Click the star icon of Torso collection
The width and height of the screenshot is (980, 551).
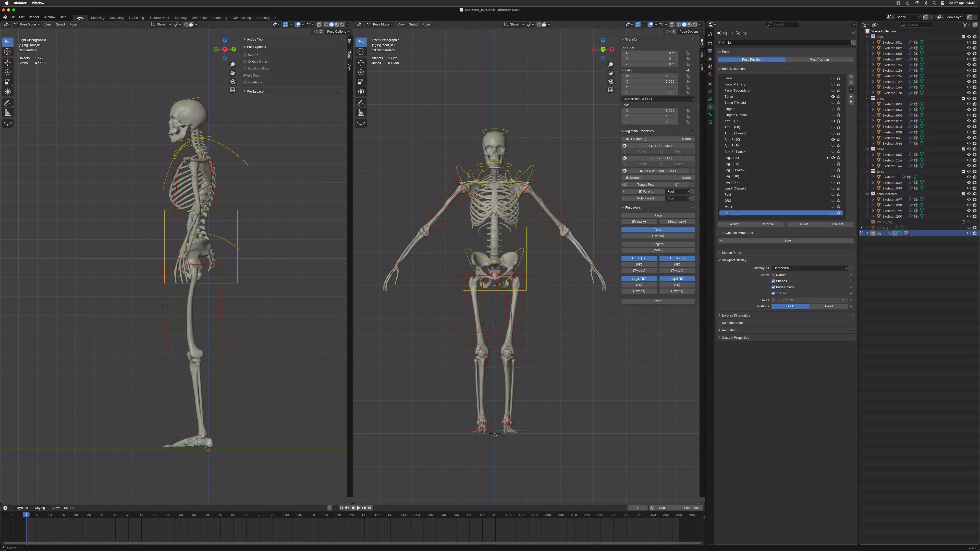tap(838, 97)
